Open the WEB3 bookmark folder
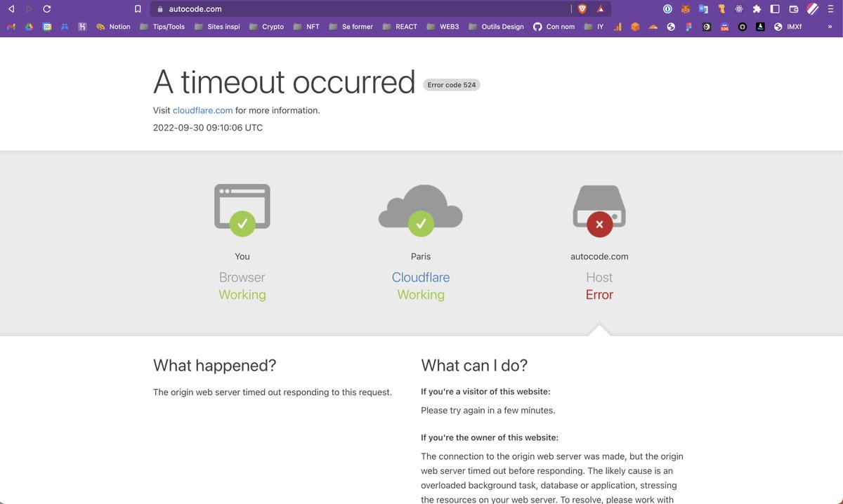The height and width of the screenshot is (504, 843). tap(443, 27)
